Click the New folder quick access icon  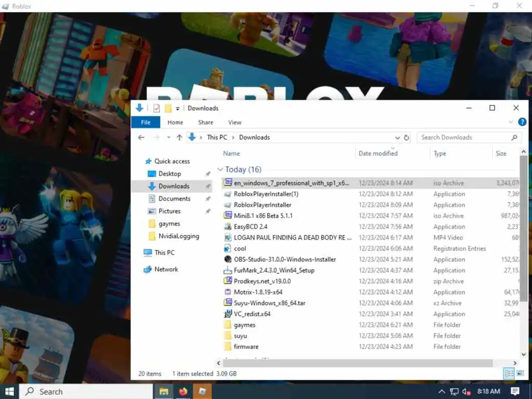click(x=168, y=108)
